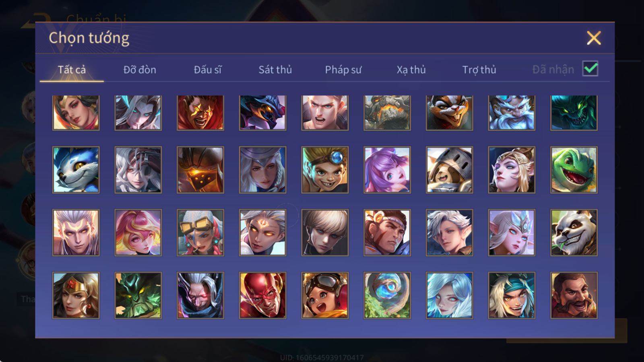Screen dimensions: 644x362
Task: Switch to the Trợ thủ tab
Action: (x=479, y=70)
